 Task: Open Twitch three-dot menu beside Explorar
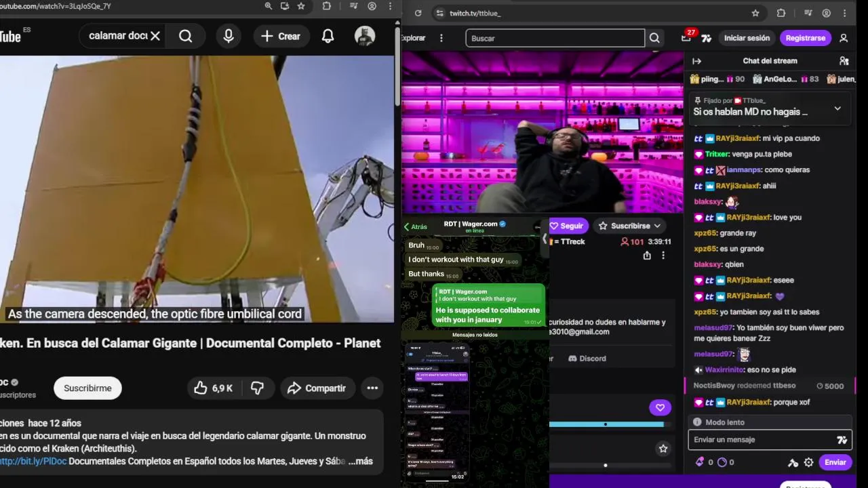click(441, 38)
